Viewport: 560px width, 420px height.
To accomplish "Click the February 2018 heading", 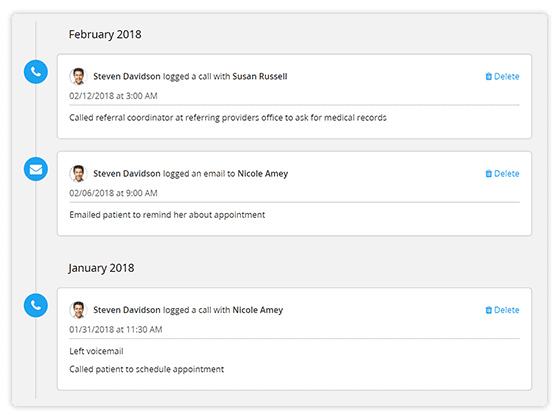I will pos(105,35).
